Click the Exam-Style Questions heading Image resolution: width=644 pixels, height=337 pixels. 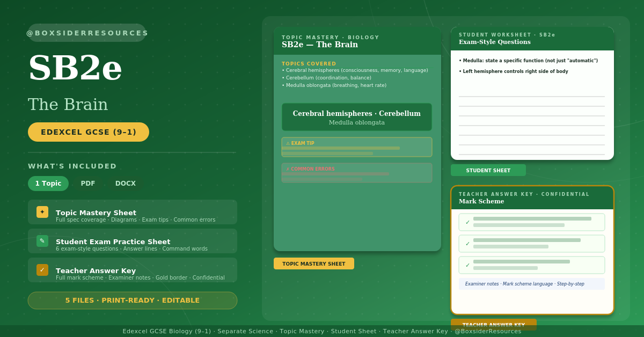[x=495, y=42]
